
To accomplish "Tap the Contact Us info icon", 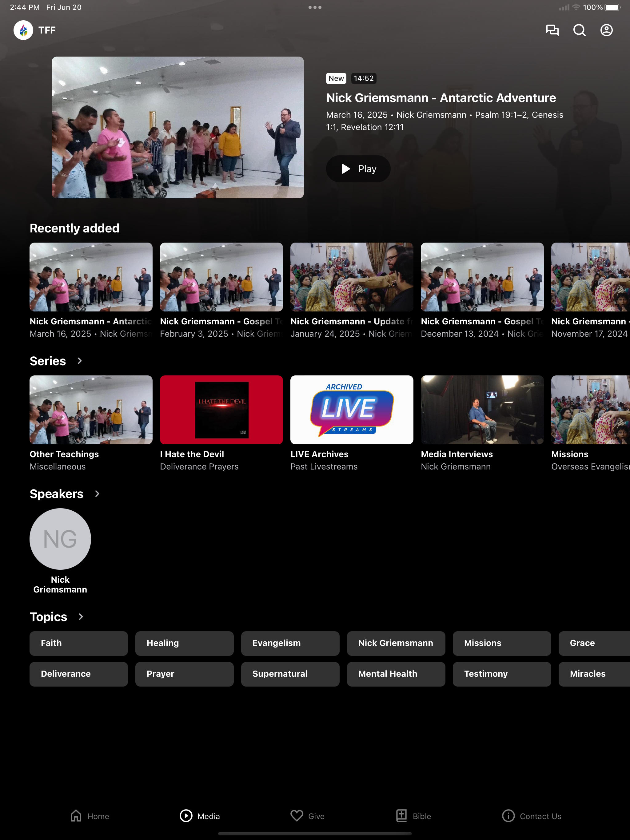I will click(508, 815).
